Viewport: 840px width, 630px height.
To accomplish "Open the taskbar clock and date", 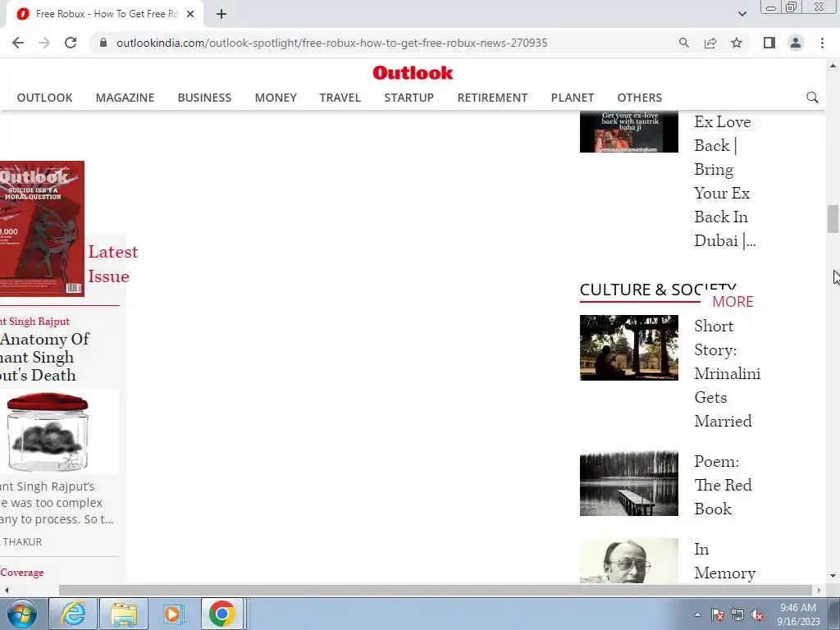I will [x=798, y=614].
